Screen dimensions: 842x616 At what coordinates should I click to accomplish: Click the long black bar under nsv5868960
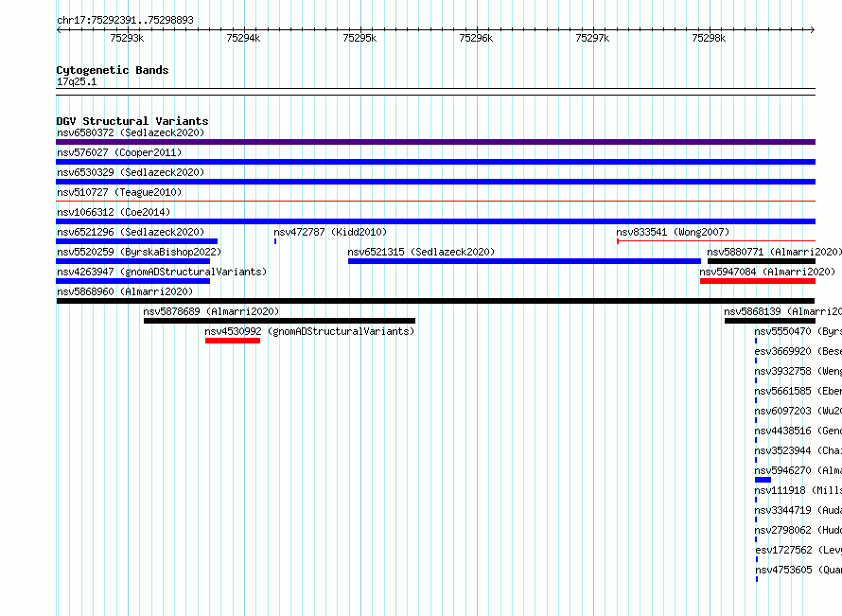click(435, 301)
